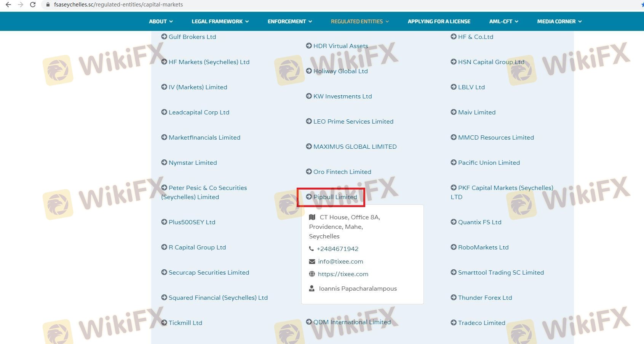Expand the QDM International Limited entry
The width and height of the screenshot is (644, 344).
[x=348, y=322]
